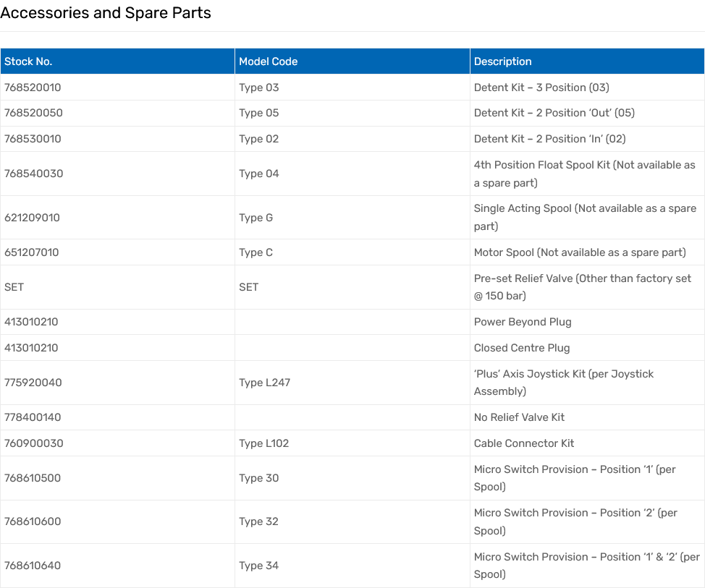Image resolution: width=705 pixels, height=588 pixels.
Task: Select the Motor Spool description text
Action: 579,252
